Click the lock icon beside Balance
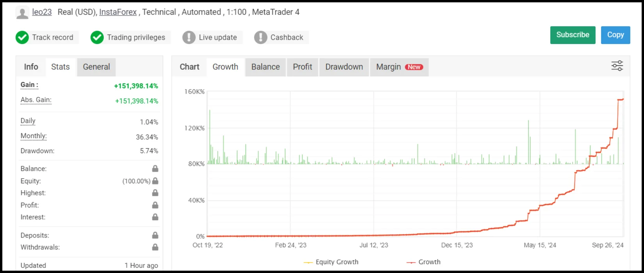Viewport: 644px width, 273px height. [155, 168]
